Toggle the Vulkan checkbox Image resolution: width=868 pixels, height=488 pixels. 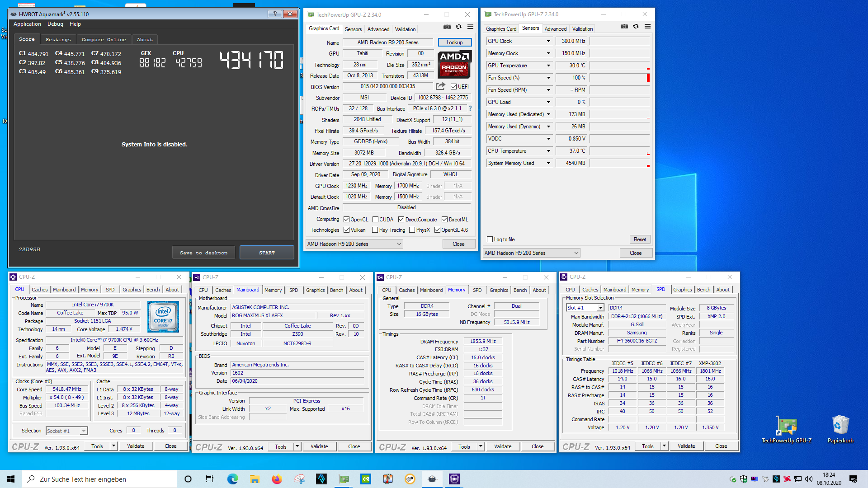(346, 230)
